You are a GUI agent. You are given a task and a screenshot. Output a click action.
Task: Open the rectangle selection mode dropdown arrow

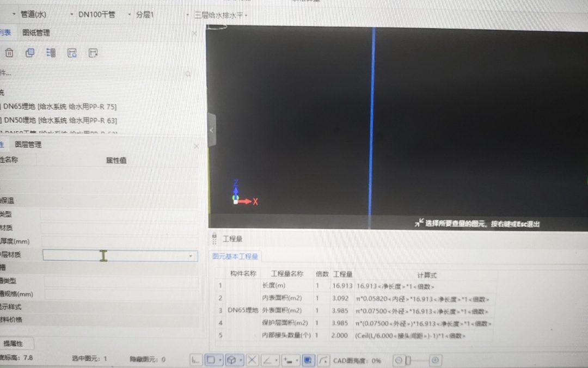[220, 360]
